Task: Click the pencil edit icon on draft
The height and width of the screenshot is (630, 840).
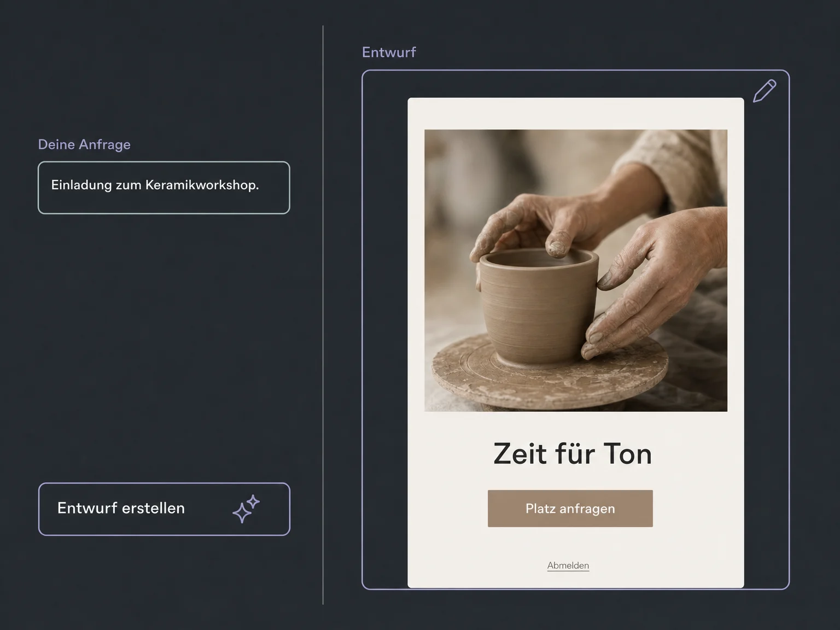Action: (765, 91)
